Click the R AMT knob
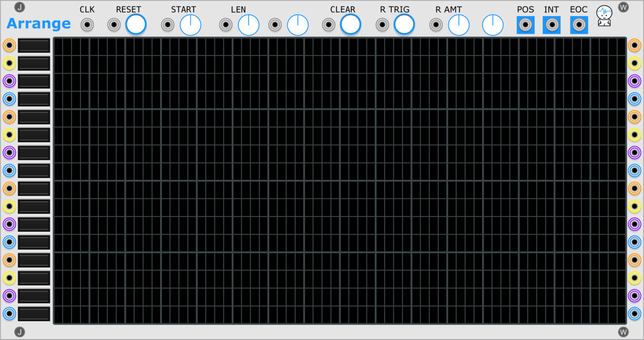Screen dimensions: 644x340 [x=459, y=25]
